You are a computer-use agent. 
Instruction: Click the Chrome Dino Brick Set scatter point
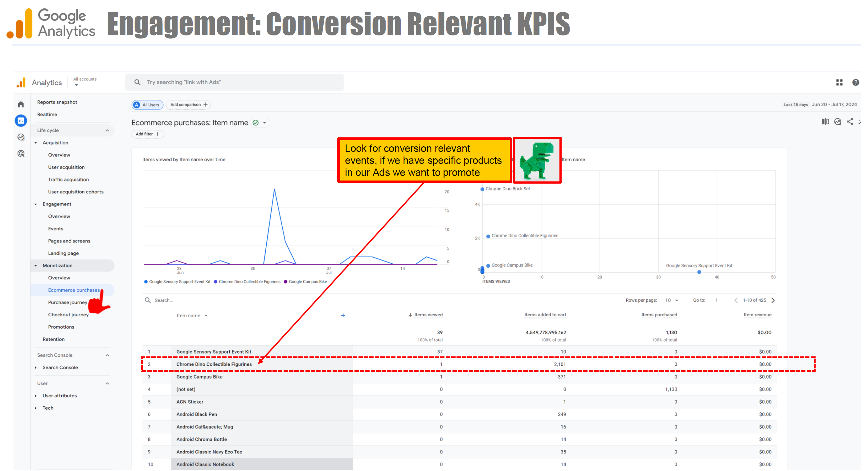pyautogui.click(x=482, y=189)
